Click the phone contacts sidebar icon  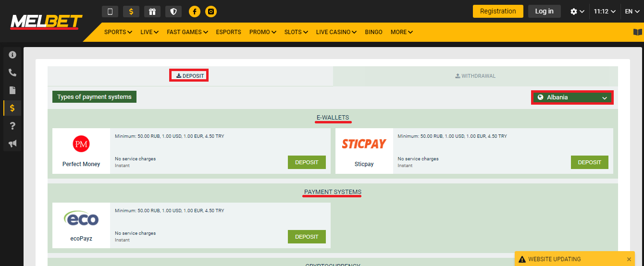pyautogui.click(x=12, y=73)
